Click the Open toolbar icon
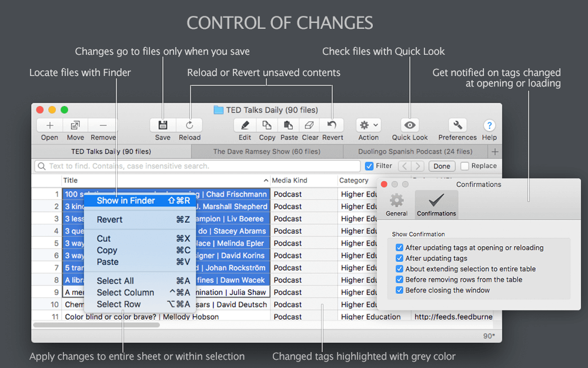The width and height of the screenshot is (588, 368). click(x=49, y=125)
